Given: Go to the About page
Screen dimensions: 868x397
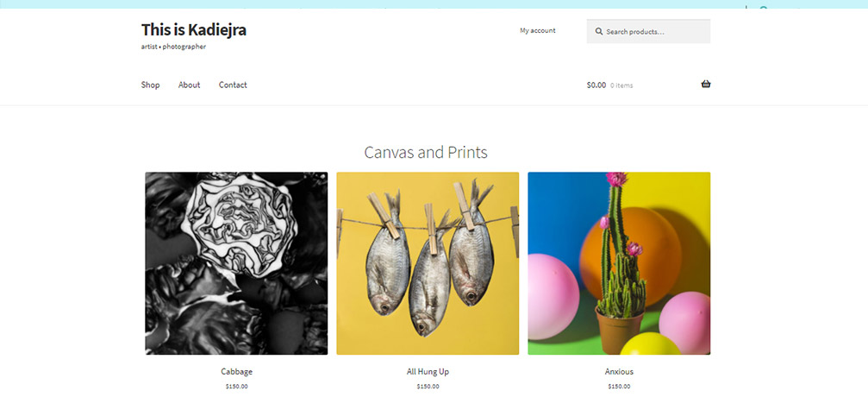Looking at the screenshot, I should coord(190,85).
